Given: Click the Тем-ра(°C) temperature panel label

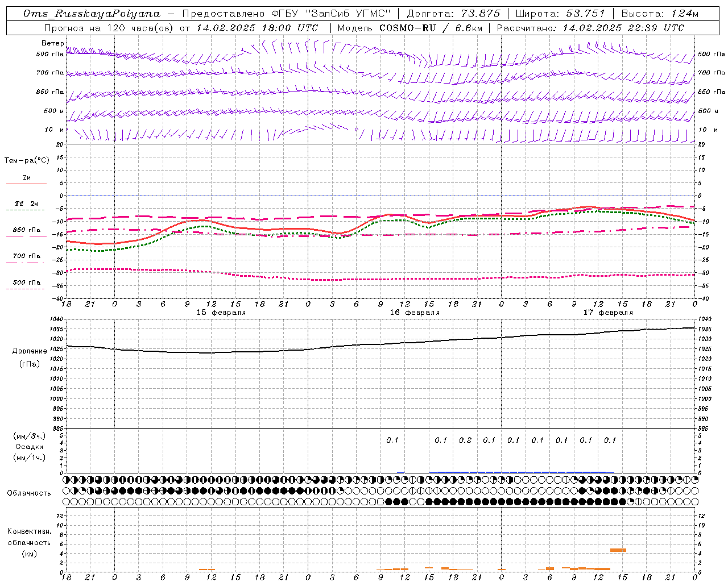Looking at the screenshot, I should click(27, 161).
